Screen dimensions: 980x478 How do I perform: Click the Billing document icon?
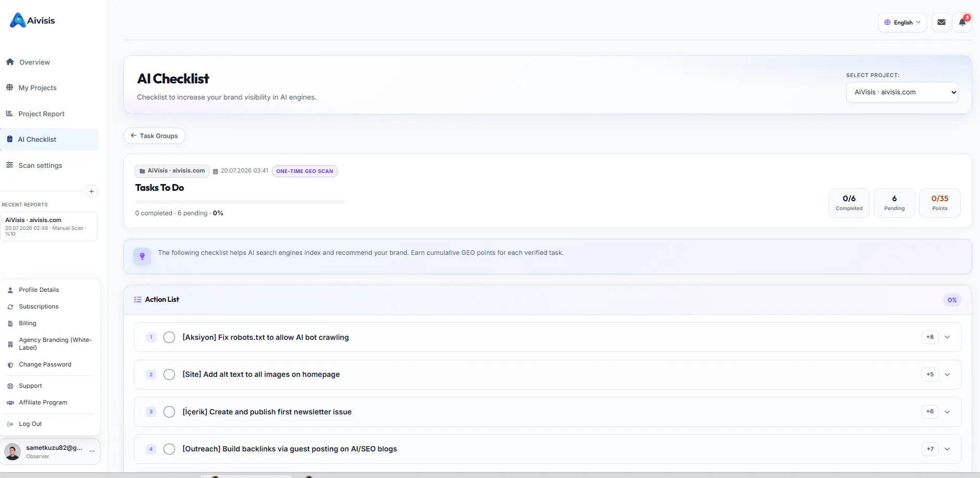[x=10, y=324]
